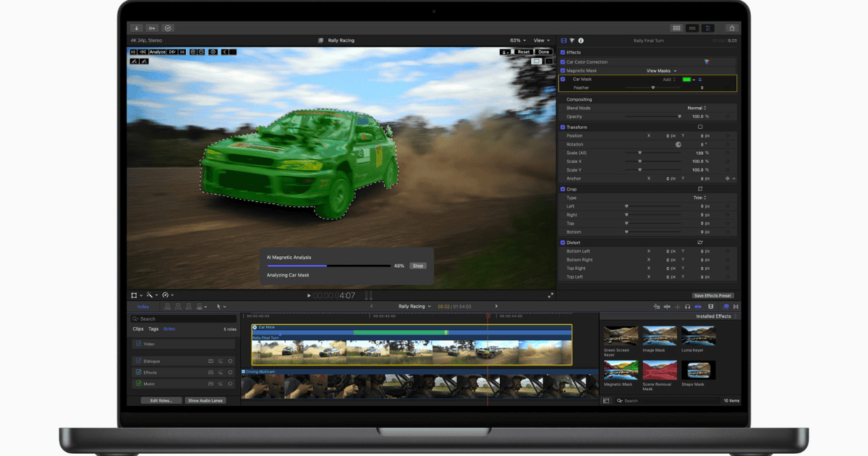The width and height of the screenshot is (868, 456).
Task: Switch to the Clips tab
Action: click(x=137, y=329)
